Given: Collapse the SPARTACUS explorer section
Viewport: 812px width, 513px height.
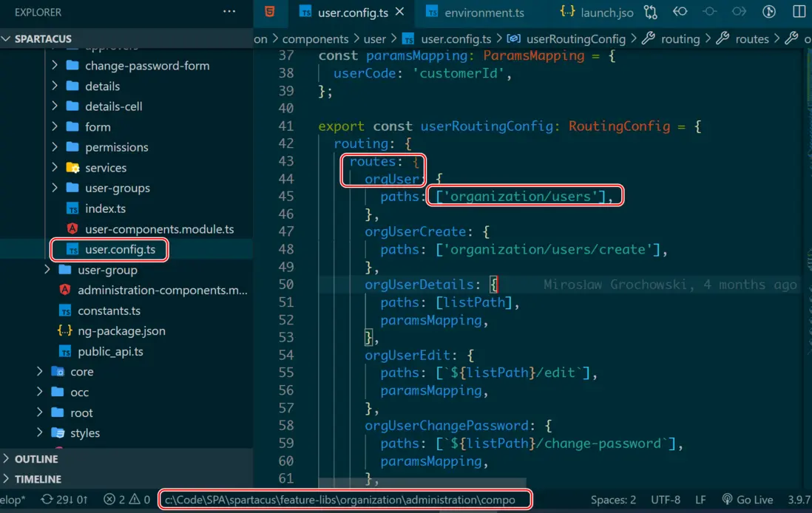Looking at the screenshot, I should (6, 39).
